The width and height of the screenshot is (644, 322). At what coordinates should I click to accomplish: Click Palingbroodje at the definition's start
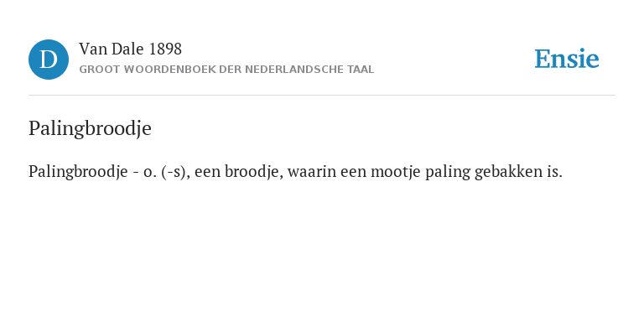click(78, 172)
